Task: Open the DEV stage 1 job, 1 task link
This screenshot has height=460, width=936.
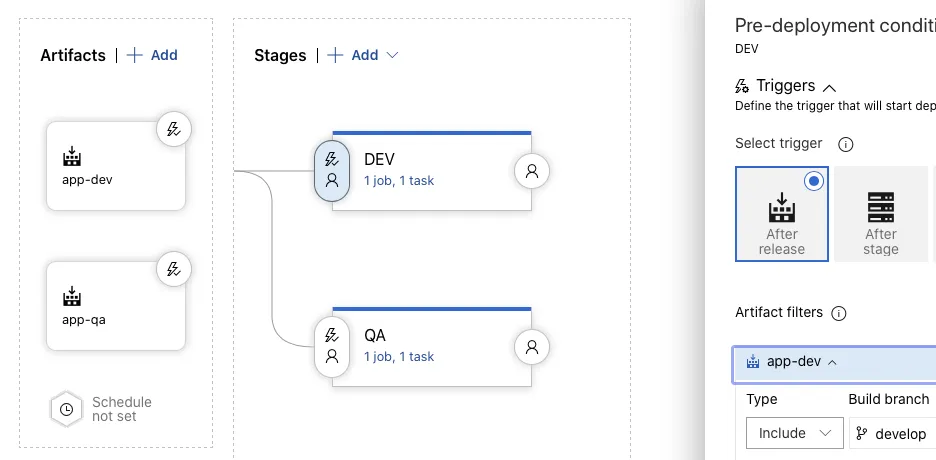Action: point(399,181)
